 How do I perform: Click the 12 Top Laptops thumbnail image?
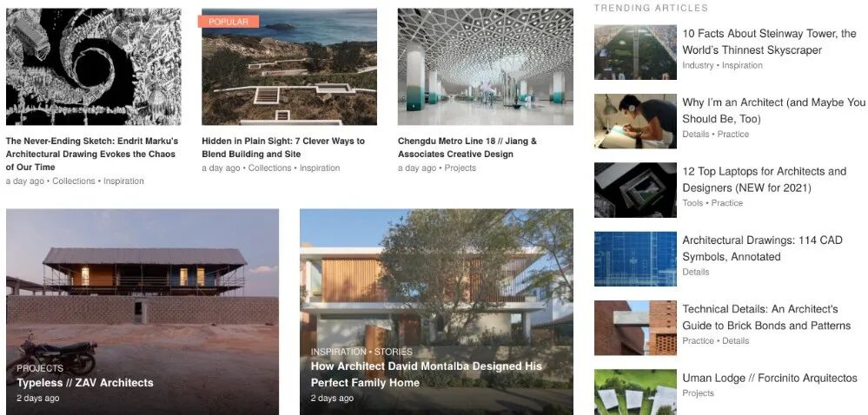(x=635, y=190)
